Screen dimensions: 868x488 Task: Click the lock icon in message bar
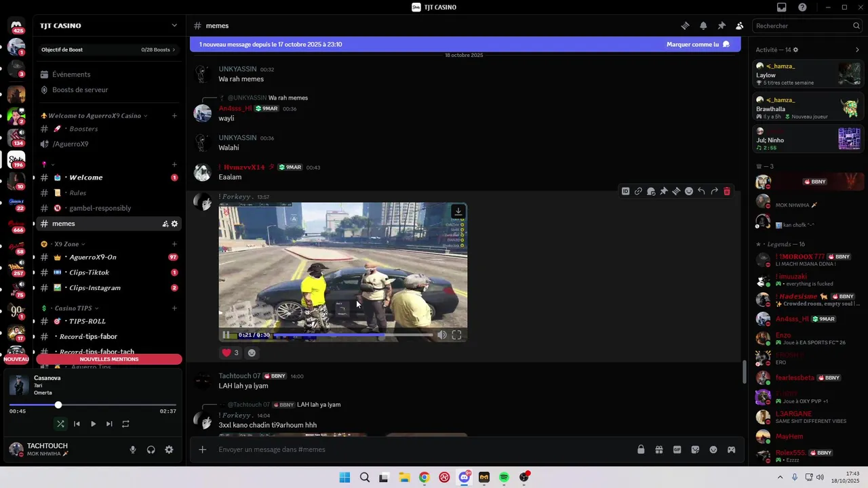click(641, 449)
